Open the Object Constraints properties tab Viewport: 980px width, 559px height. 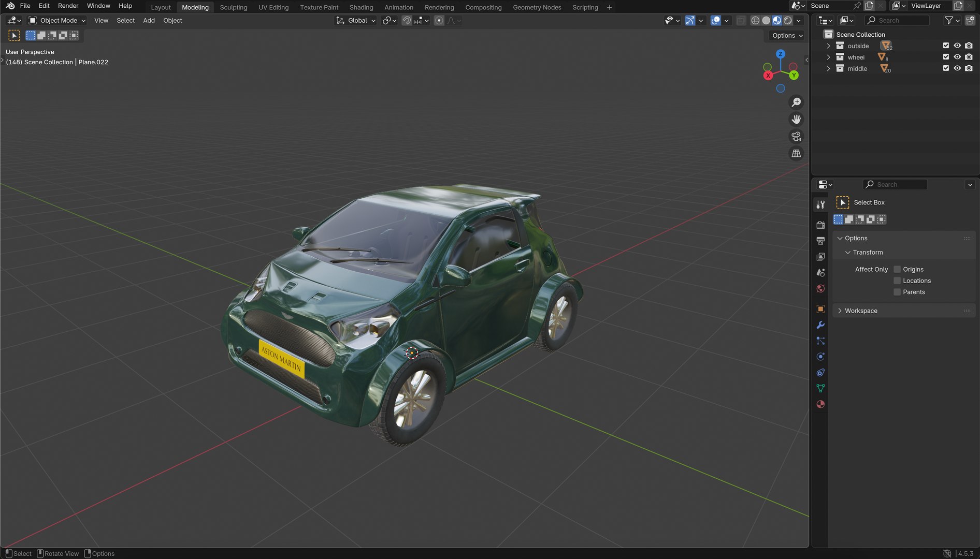[x=820, y=373]
